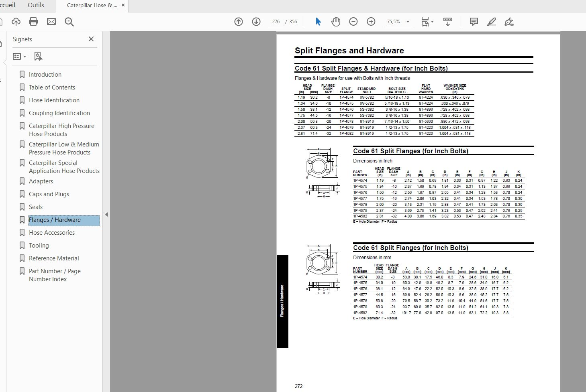Viewport: 586px width, 392px height.
Task: Click page number 272 at page bottom
Action: click(298, 386)
